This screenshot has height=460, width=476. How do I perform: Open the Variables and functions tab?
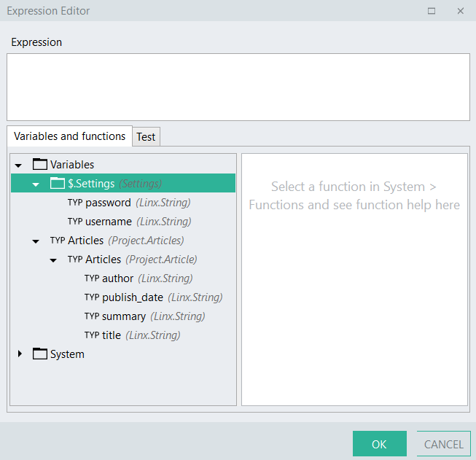tap(69, 136)
